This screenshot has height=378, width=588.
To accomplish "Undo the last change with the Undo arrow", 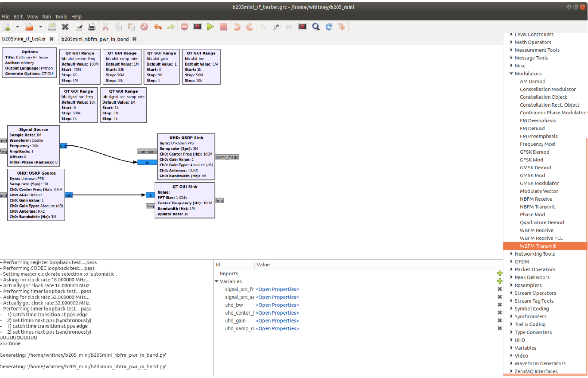I will (x=158, y=27).
